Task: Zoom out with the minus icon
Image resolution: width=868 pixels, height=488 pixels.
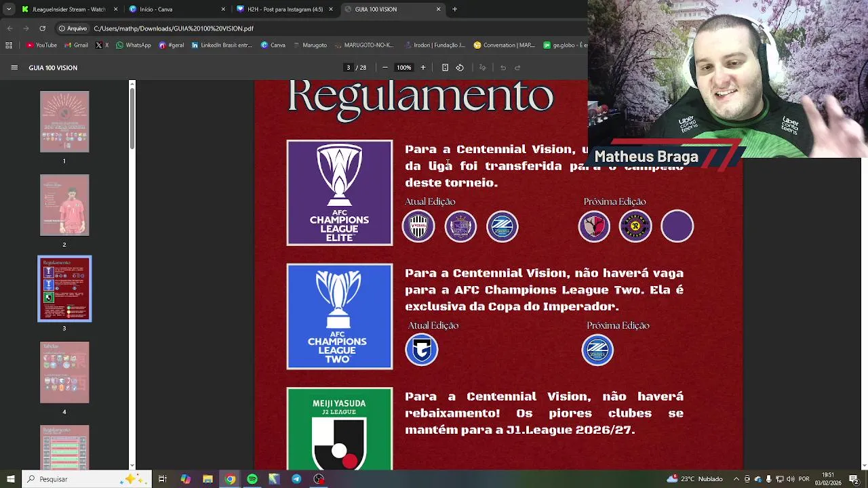Action: pos(385,68)
